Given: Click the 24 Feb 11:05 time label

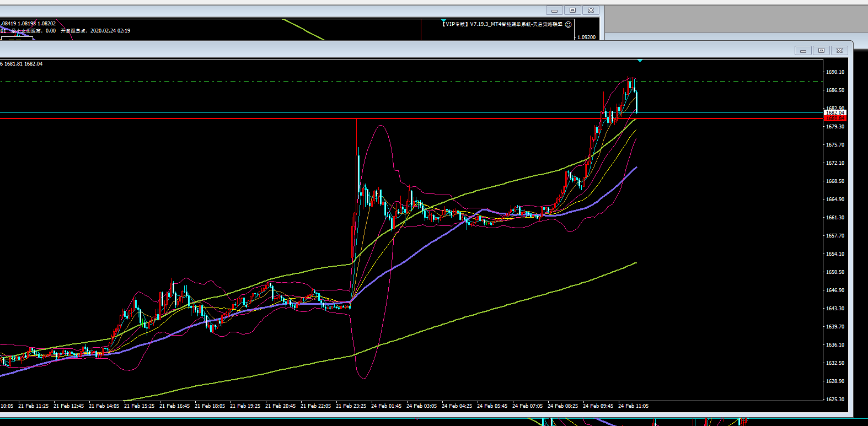Looking at the screenshot, I should 634,406.
